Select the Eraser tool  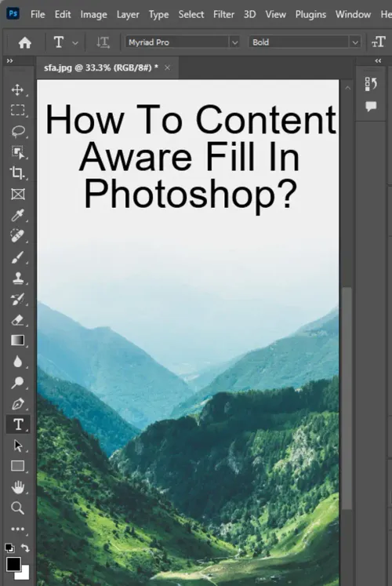17,320
